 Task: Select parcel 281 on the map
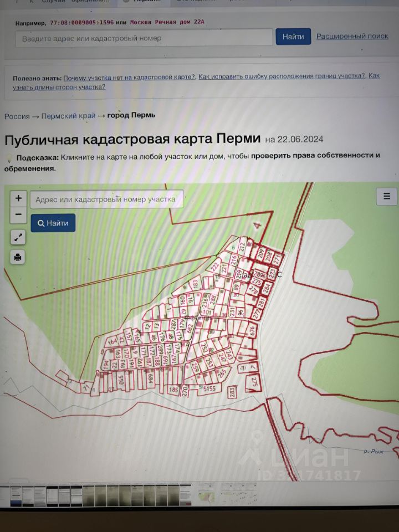262,303
